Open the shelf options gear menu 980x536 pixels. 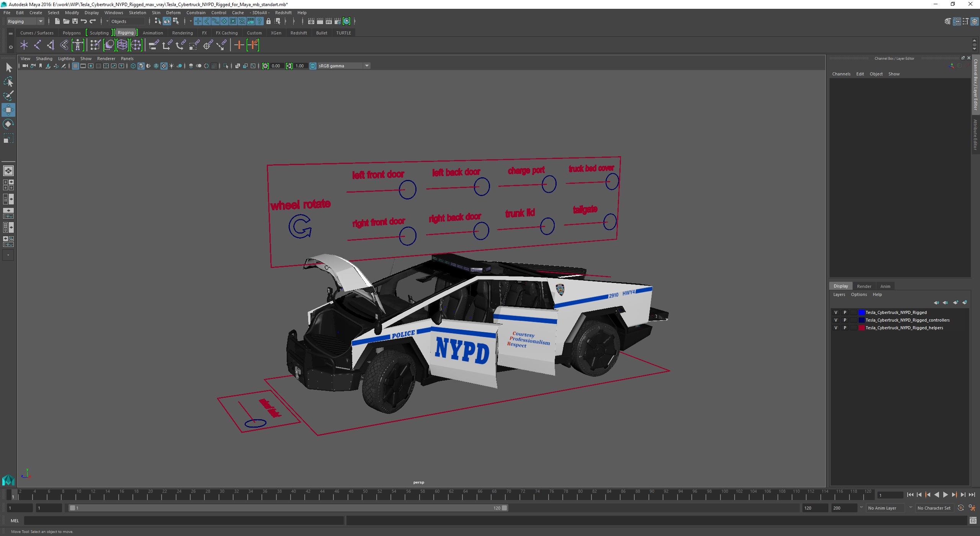pyautogui.click(x=11, y=47)
